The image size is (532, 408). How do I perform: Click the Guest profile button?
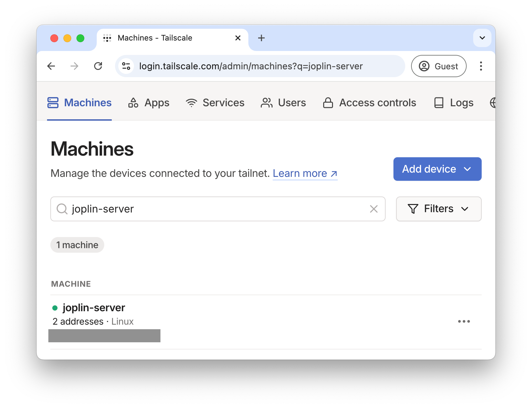439,66
